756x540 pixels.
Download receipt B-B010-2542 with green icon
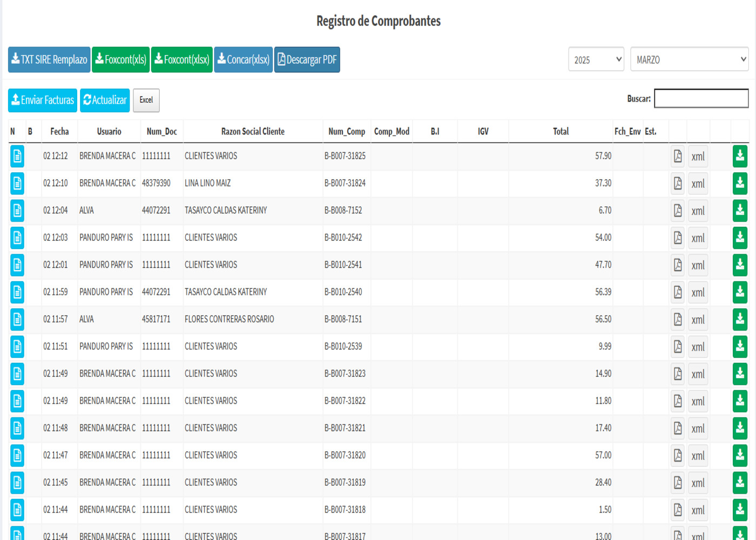click(740, 238)
